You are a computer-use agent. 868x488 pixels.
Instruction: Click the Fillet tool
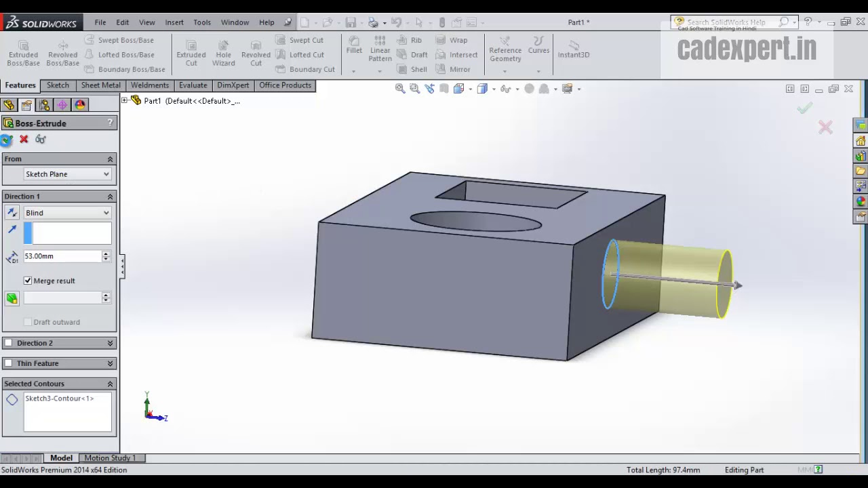pyautogui.click(x=354, y=45)
